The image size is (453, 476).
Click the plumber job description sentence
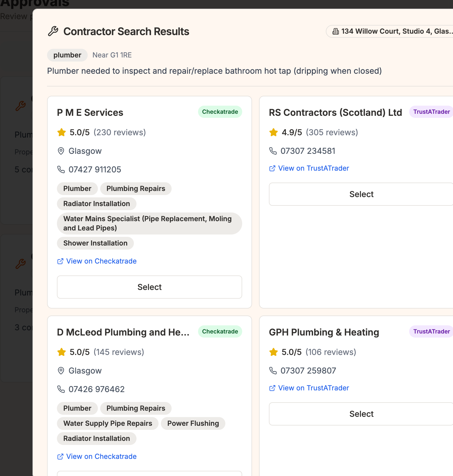[214, 71]
